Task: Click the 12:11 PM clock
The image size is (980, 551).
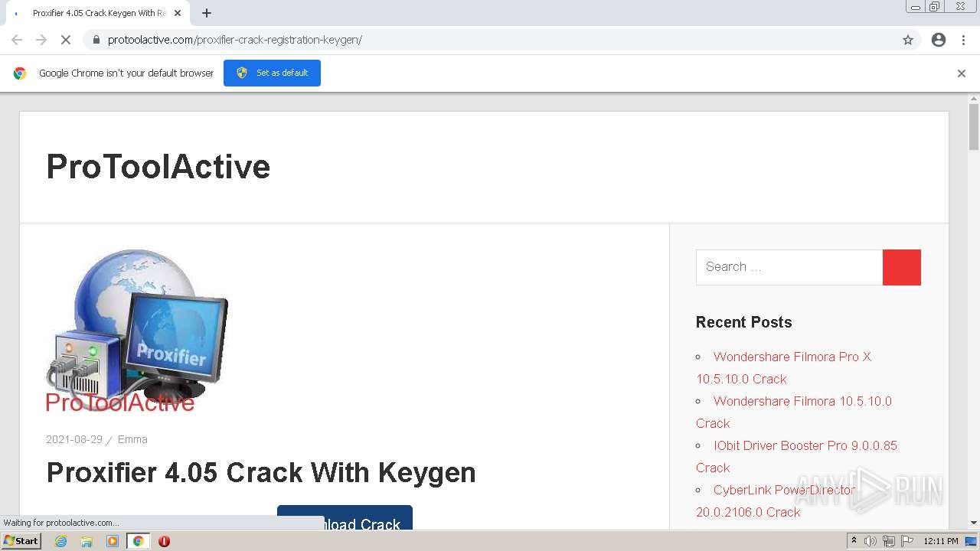Action: pyautogui.click(x=941, y=541)
